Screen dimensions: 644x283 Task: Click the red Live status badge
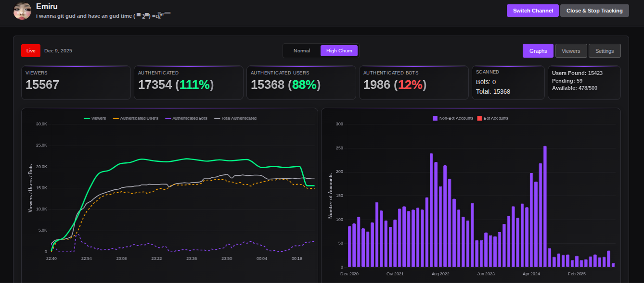(31, 50)
